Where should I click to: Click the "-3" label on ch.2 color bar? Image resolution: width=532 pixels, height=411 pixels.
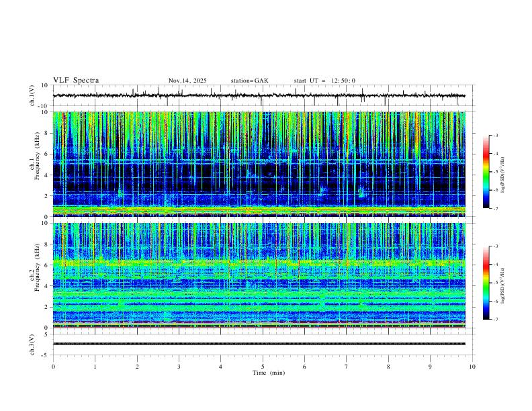pos(496,246)
